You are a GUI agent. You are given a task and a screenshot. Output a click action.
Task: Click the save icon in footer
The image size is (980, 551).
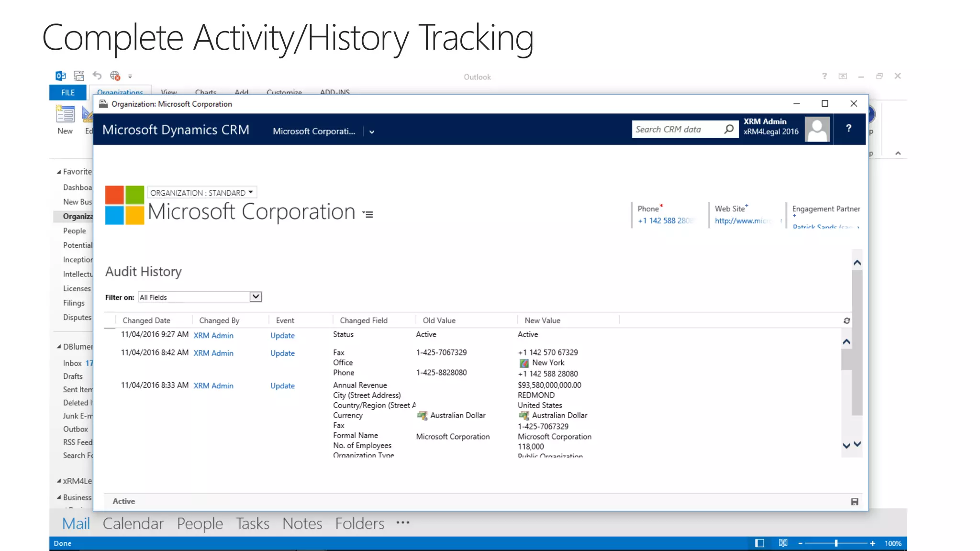[x=855, y=501]
